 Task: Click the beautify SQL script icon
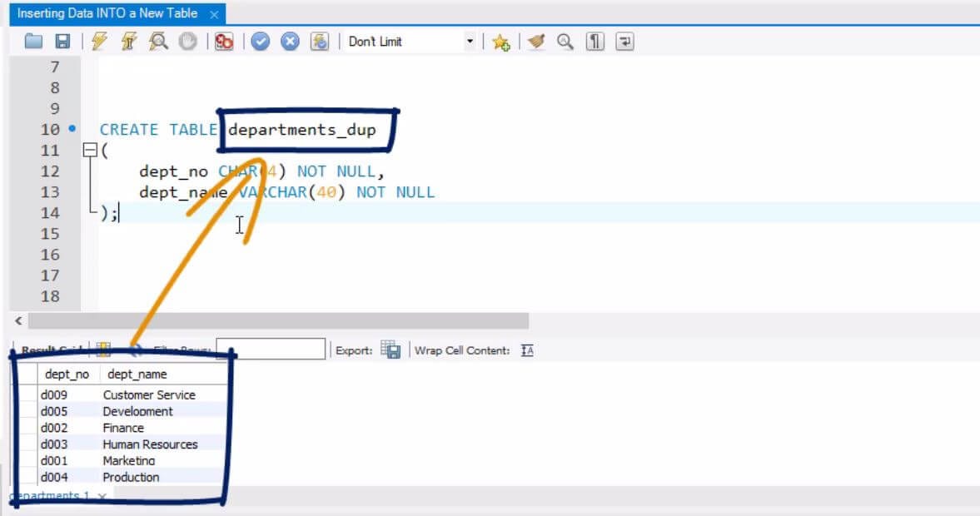click(x=534, y=41)
